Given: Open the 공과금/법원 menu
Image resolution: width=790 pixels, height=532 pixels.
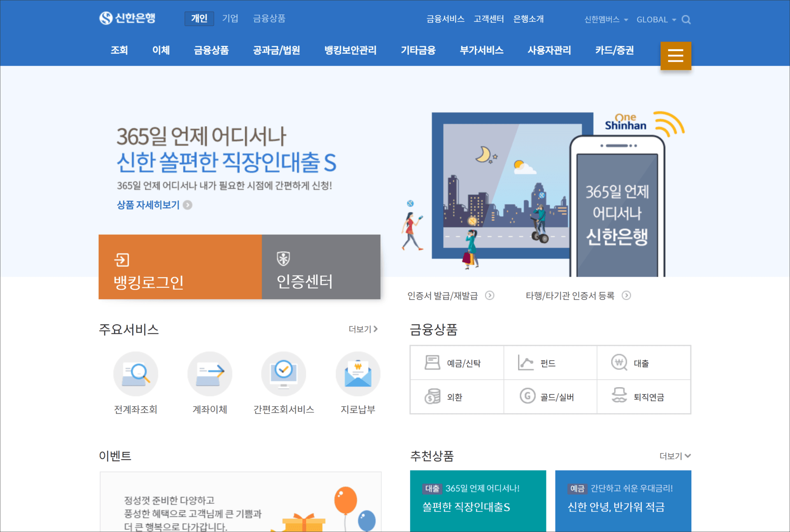Looking at the screenshot, I should pyautogui.click(x=276, y=50).
